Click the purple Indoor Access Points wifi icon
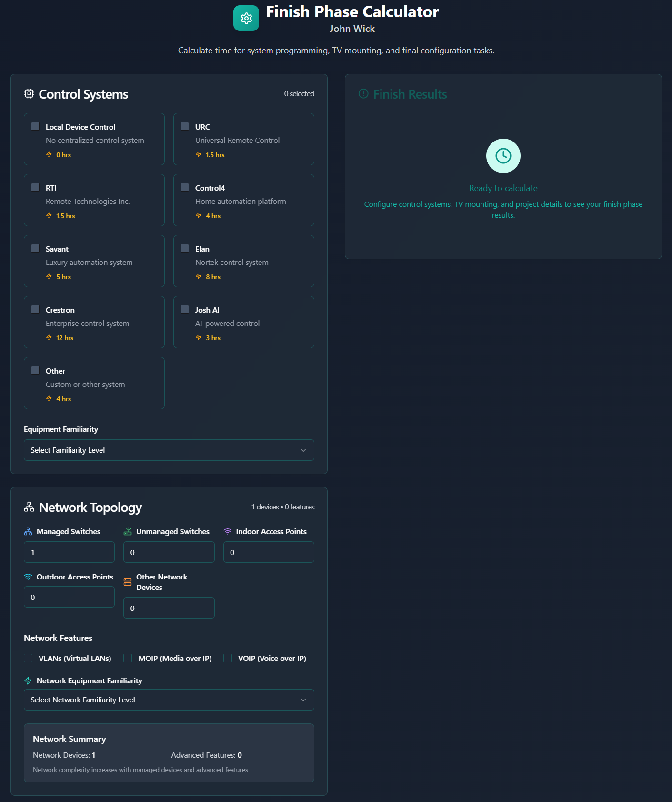This screenshot has width=672, height=802. coord(228,532)
